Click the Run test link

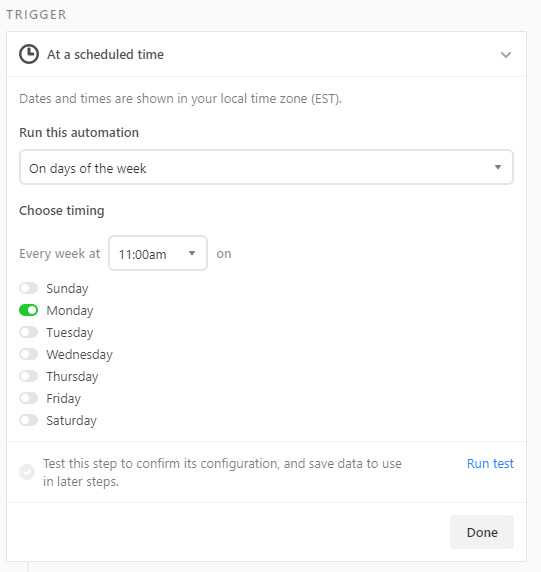(490, 464)
